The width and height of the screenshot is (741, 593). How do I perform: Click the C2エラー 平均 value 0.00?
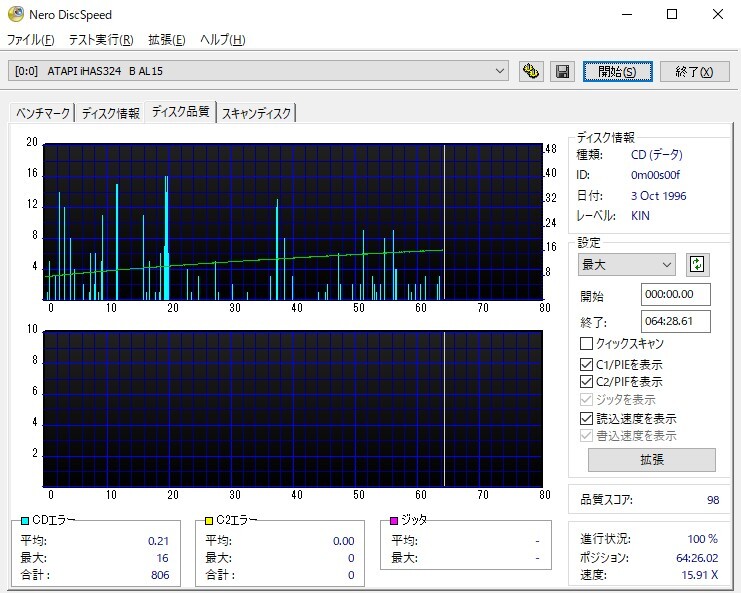click(344, 541)
